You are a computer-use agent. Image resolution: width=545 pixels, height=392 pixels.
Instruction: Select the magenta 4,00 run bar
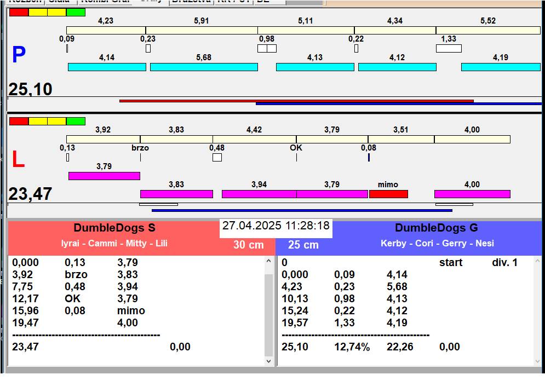[472, 194]
